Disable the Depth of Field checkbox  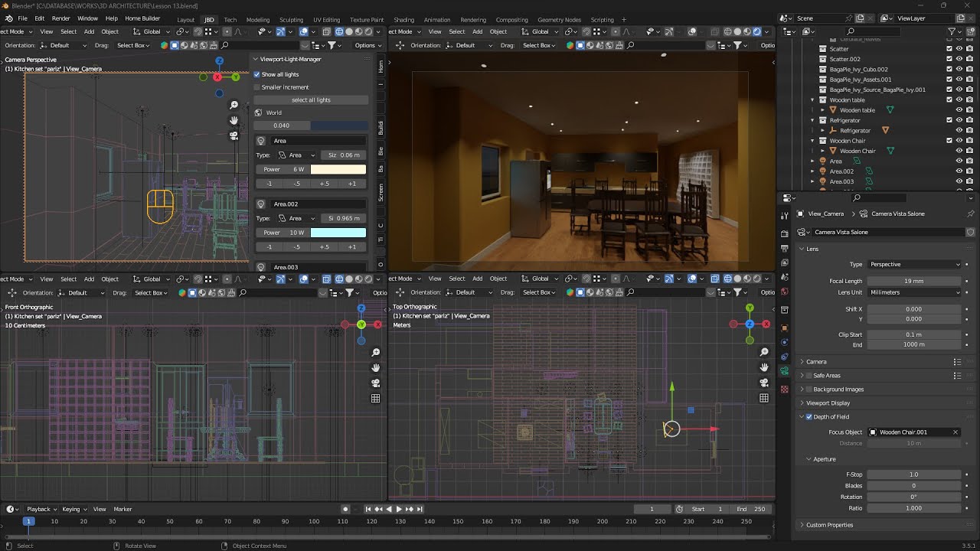pyautogui.click(x=809, y=417)
